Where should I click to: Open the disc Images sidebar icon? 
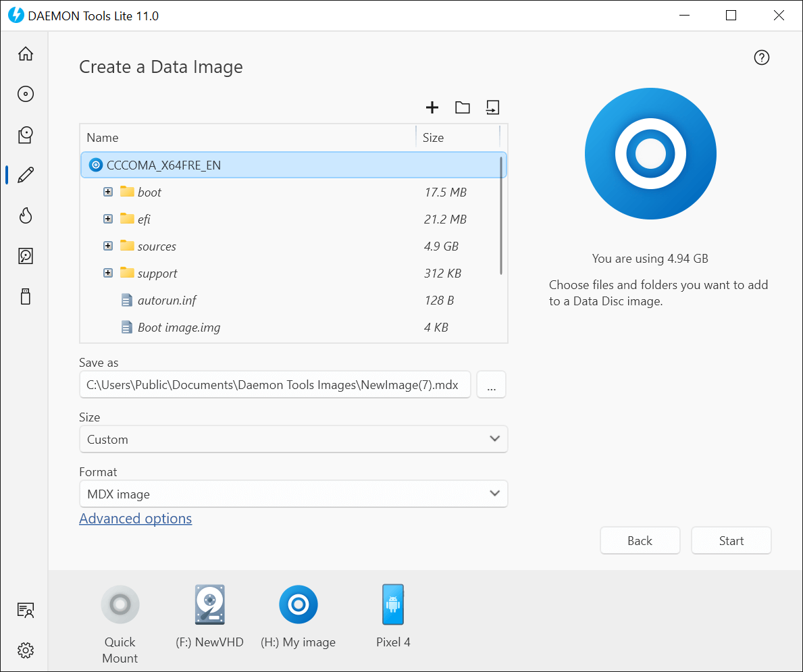pyautogui.click(x=26, y=94)
